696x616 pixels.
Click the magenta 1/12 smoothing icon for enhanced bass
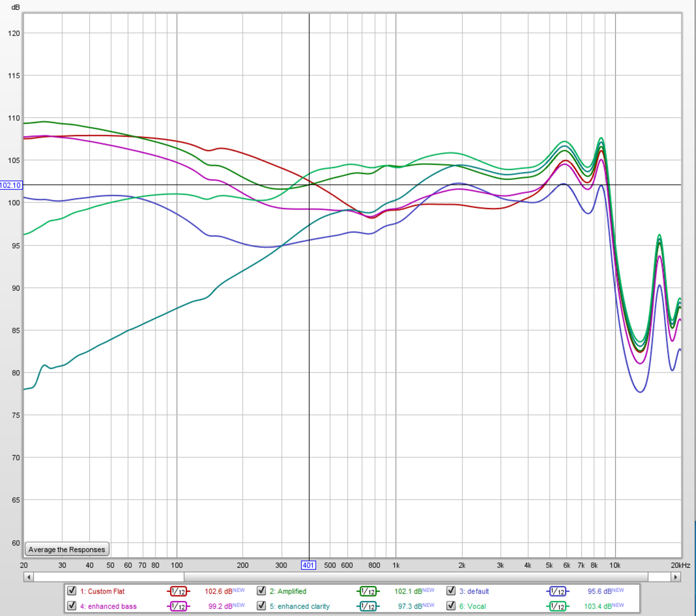(x=178, y=606)
